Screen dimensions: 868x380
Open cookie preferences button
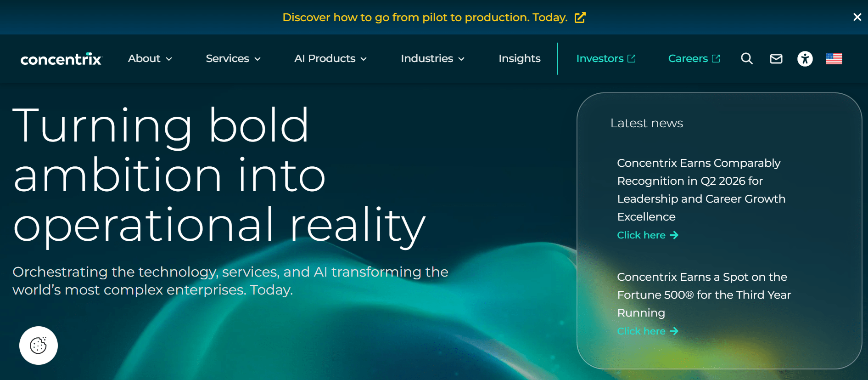click(39, 346)
